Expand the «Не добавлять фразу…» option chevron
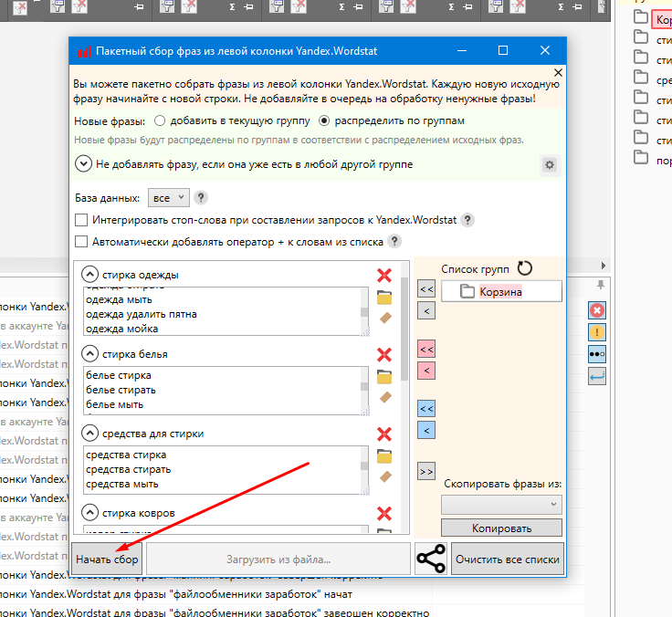This screenshot has height=617, width=672. coord(84,164)
